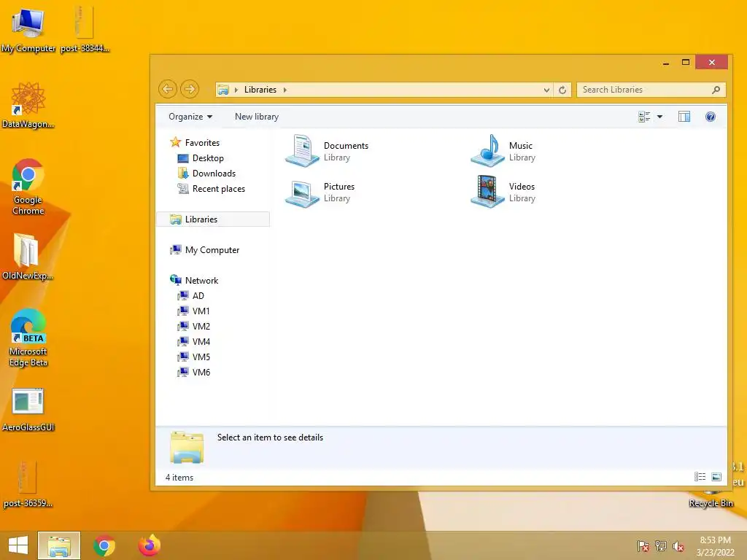Image resolution: width=747 pixels, height=560 pixels.
Task: Go back with the Back arrow button
Action: tap(168, 89)
